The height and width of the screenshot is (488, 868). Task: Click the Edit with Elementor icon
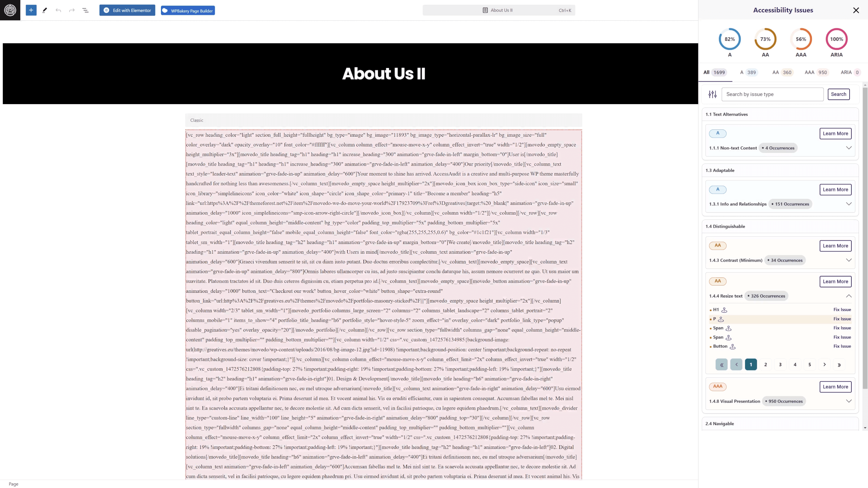point(106,10)
